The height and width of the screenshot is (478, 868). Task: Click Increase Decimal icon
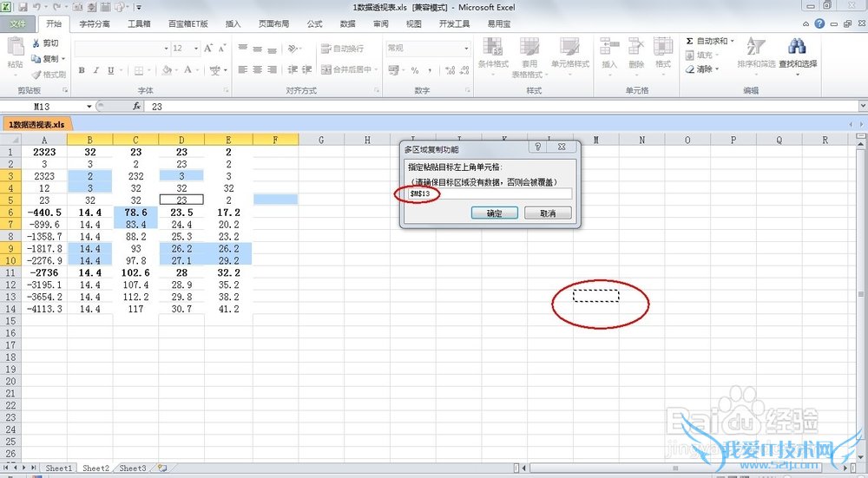coord(450,70)
